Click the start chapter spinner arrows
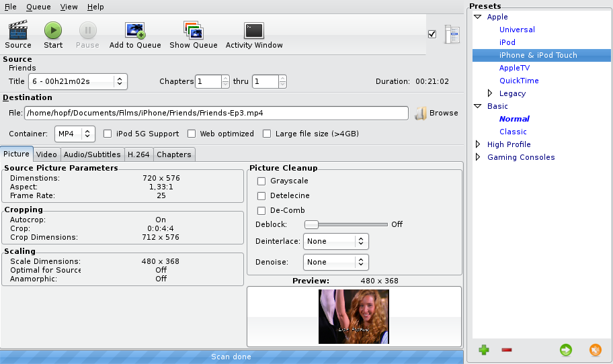Image resolution: width=613 pixels, height=364 pixels. click(x=225, y=82)
